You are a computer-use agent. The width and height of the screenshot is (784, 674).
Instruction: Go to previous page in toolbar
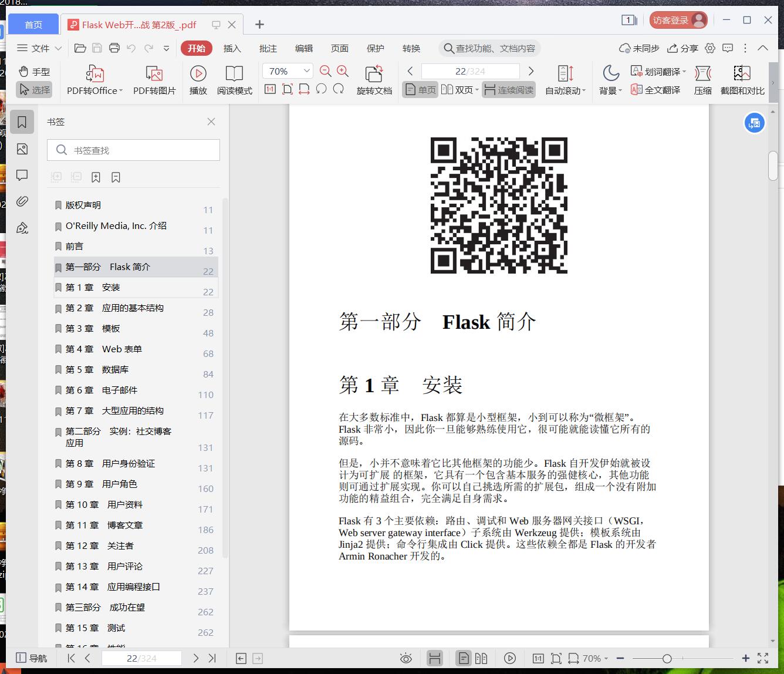pyautogui.click(x=410, y=71)
